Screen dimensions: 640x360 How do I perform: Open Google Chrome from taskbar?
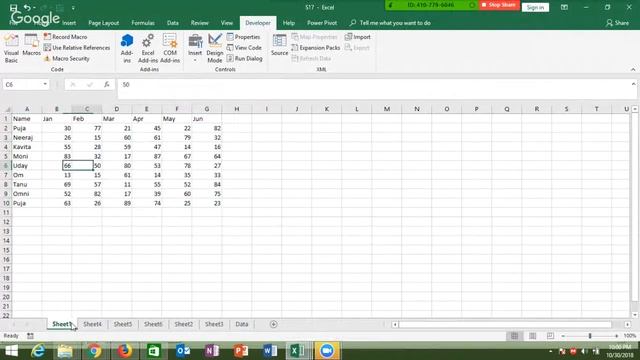tap(94, 351)
